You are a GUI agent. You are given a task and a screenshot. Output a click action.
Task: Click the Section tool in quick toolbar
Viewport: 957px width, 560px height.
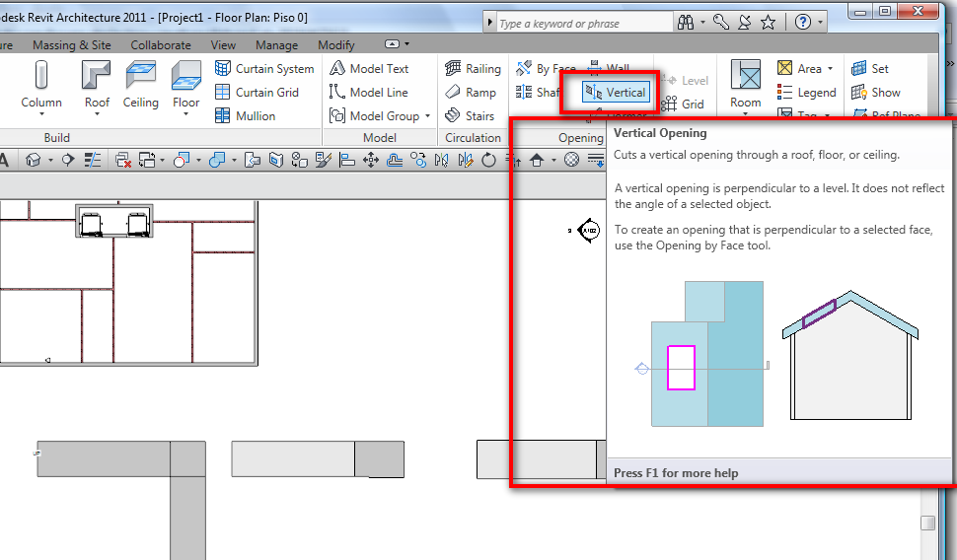tap(68, 160)
